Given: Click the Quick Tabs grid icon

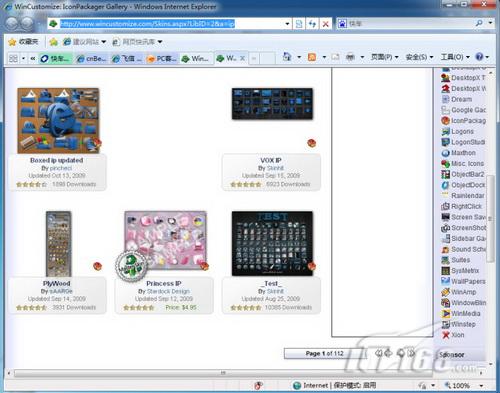Looking at the screenshot, I should (x=13, y=59).
